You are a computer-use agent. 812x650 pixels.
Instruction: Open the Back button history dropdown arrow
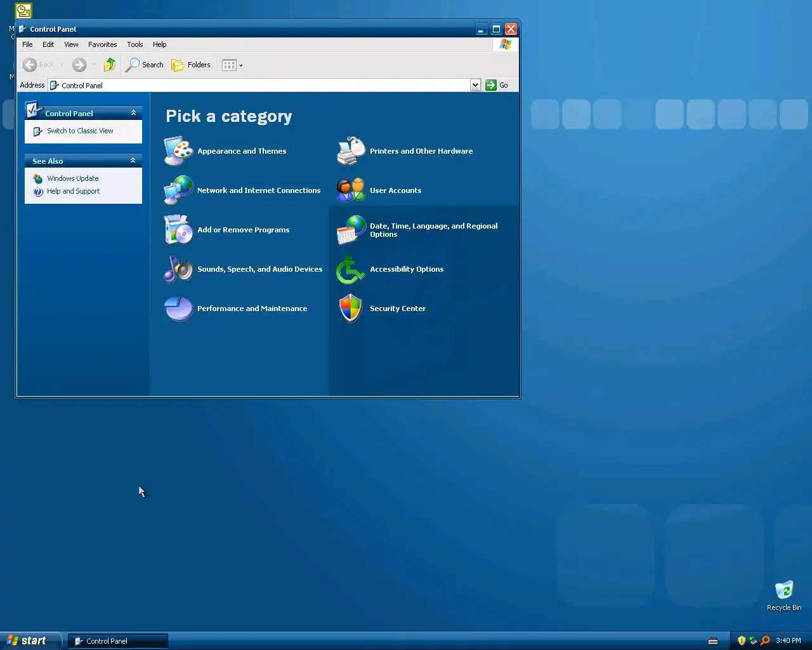click(x=62, y=65)
